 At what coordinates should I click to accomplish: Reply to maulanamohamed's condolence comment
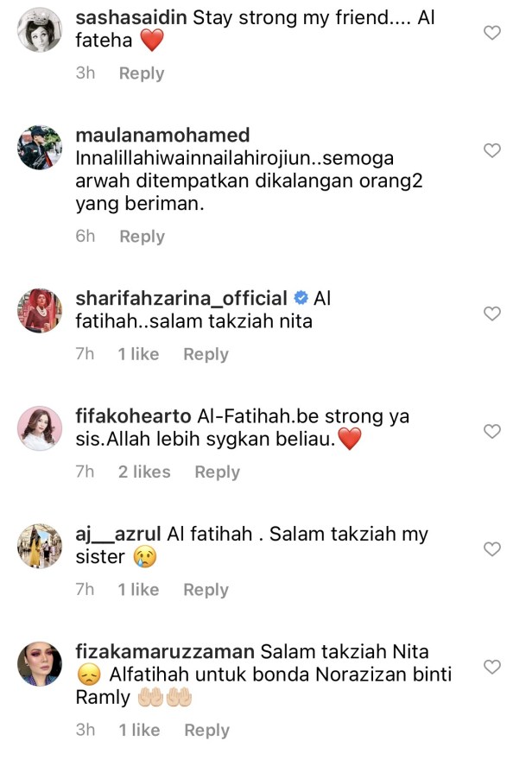tap(142, 237)
